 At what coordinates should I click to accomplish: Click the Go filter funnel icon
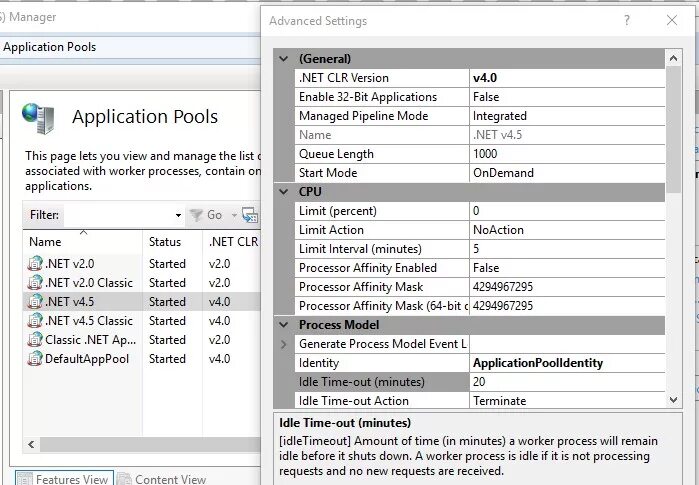(x=197, y=215)
